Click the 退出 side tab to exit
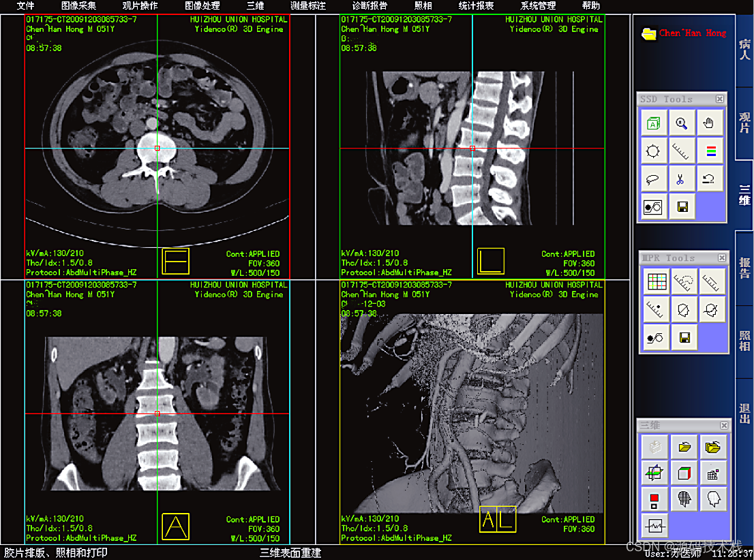 [744, 414]
